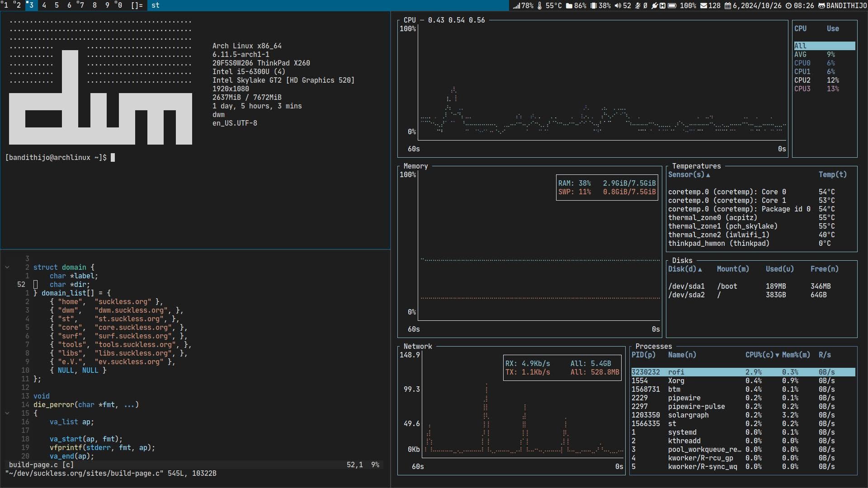Sort temperatures by Sensor(s) column header
The image size is (868, 488).
point(689,175)
